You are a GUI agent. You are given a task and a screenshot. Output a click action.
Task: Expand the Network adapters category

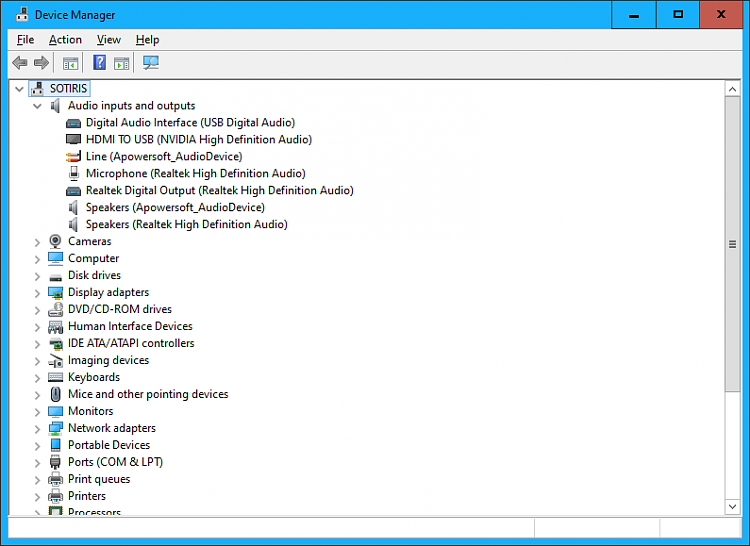click(37, 429)
